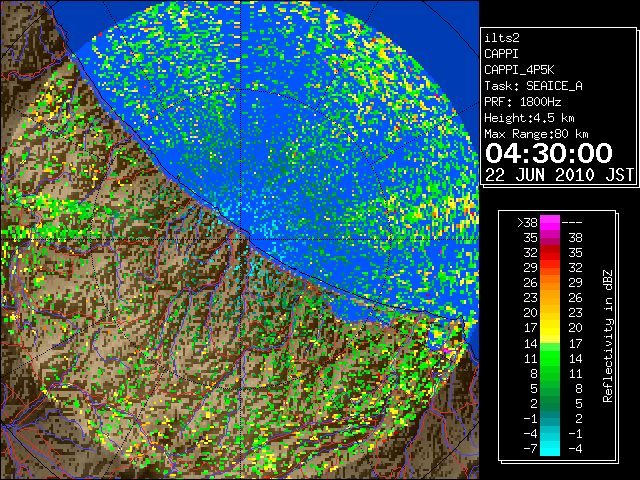Screen dimensions: 640x480
Task: Click the large 04:30:00 timestamp
Action: 549,153
